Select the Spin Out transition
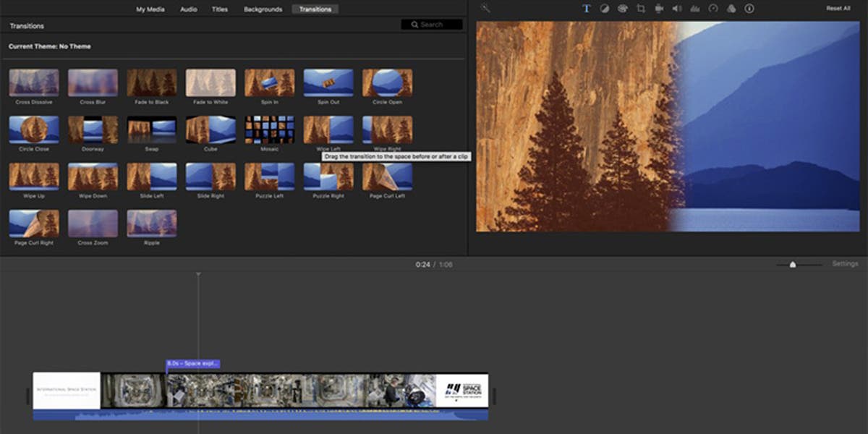The image size is (868, 434). click(x=328, y=87)
